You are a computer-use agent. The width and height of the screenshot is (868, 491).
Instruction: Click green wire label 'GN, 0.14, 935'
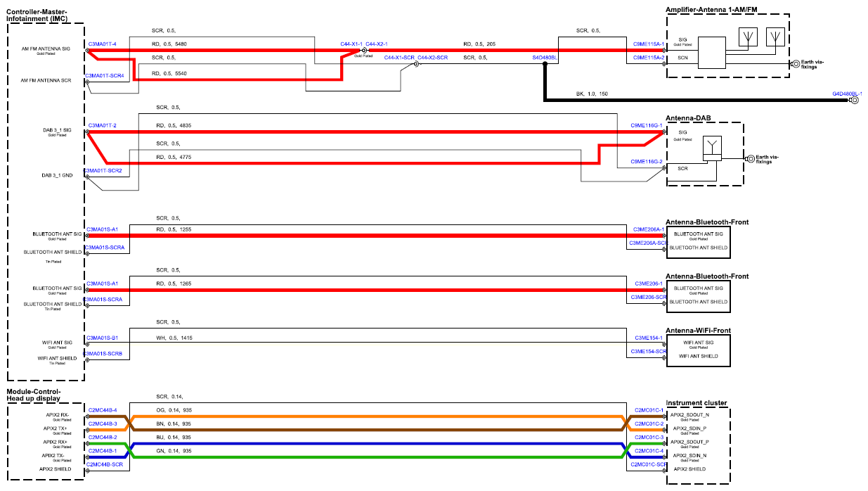(x=174, y=451)
